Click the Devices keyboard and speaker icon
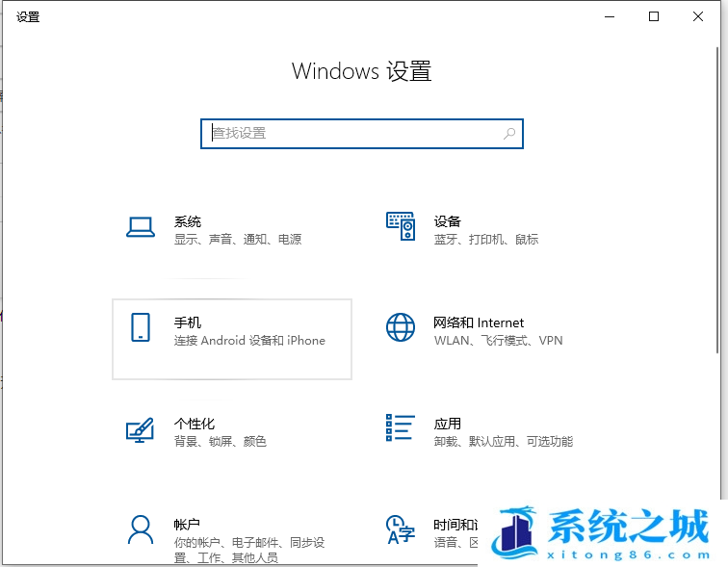 400,227
